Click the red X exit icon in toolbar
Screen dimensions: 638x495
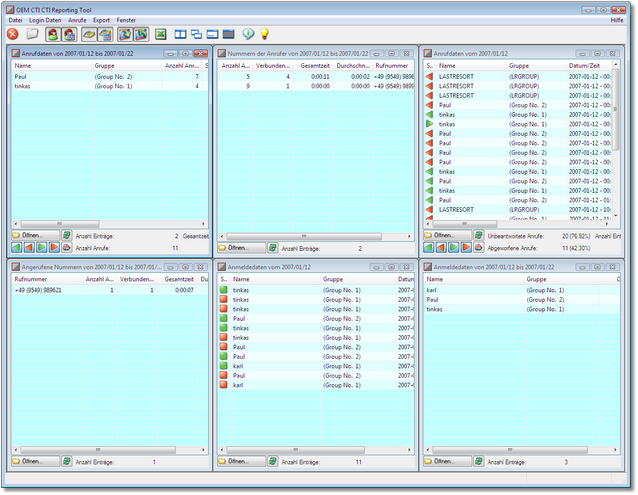click(12, 34)
